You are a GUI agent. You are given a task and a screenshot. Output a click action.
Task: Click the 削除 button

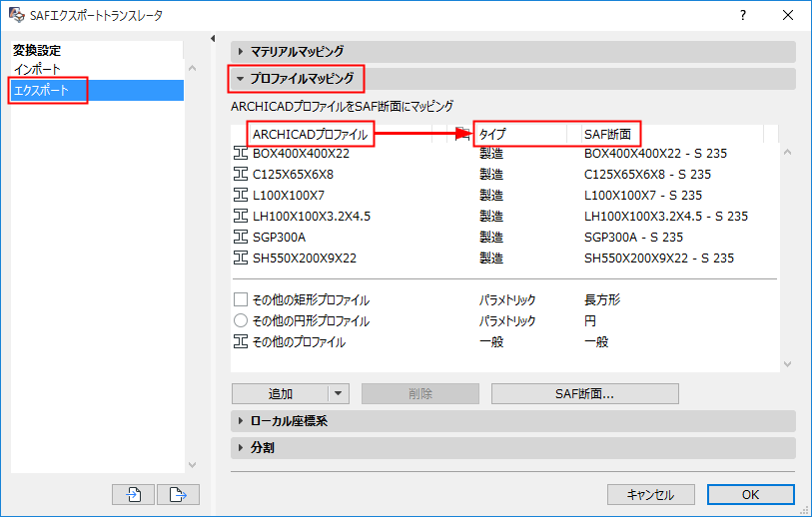[419, 394]
